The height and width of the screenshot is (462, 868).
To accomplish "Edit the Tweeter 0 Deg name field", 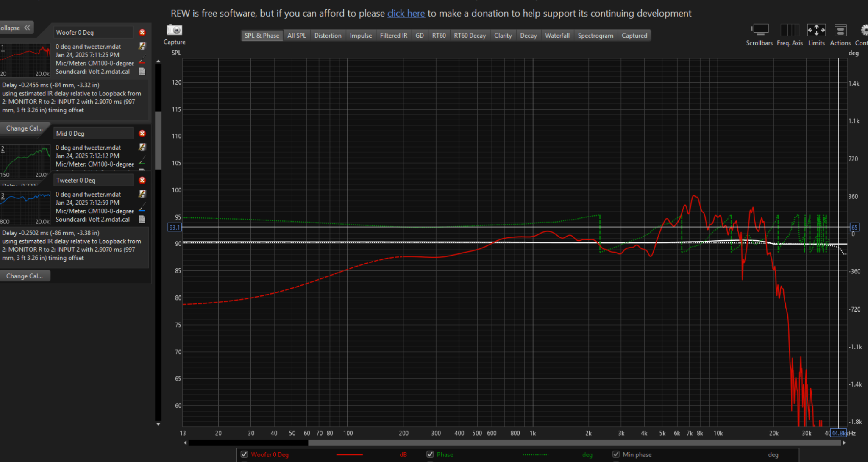I will tap(93, 180).
